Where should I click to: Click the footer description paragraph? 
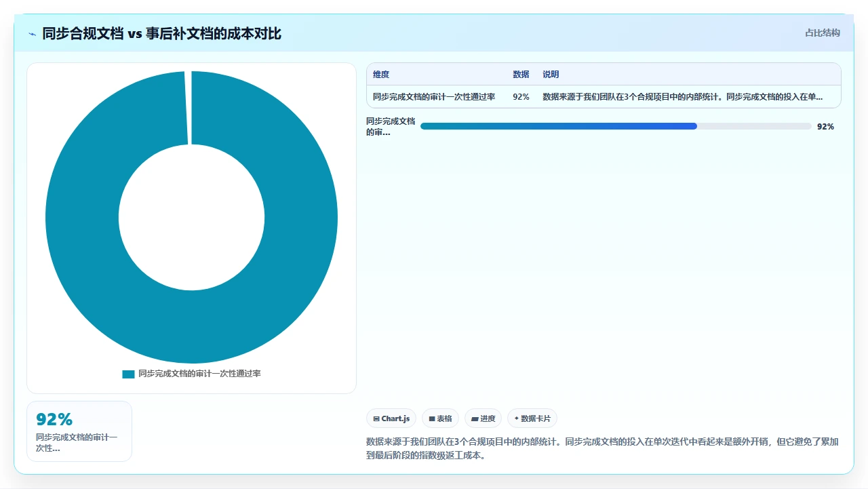pos(602,448)
